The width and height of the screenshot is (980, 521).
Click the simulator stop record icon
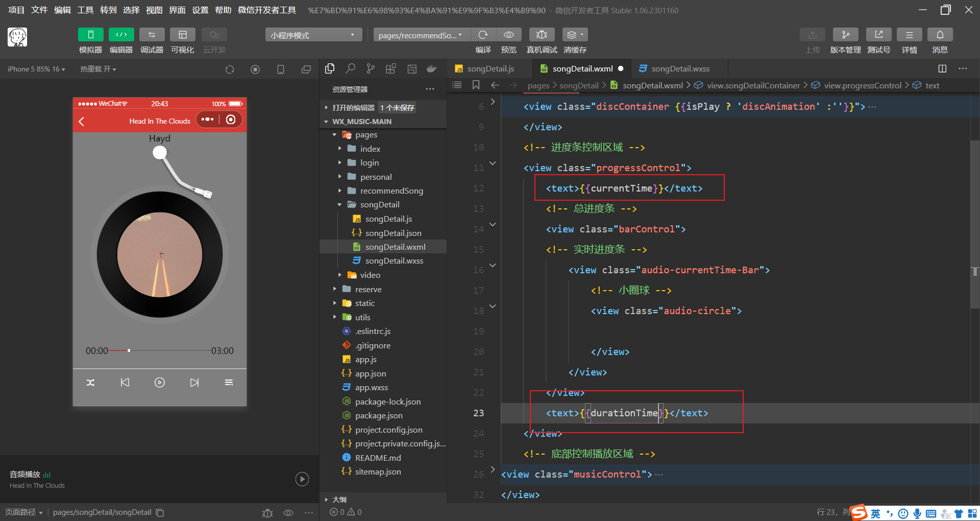pyautogui.click(x=255, y=69)
